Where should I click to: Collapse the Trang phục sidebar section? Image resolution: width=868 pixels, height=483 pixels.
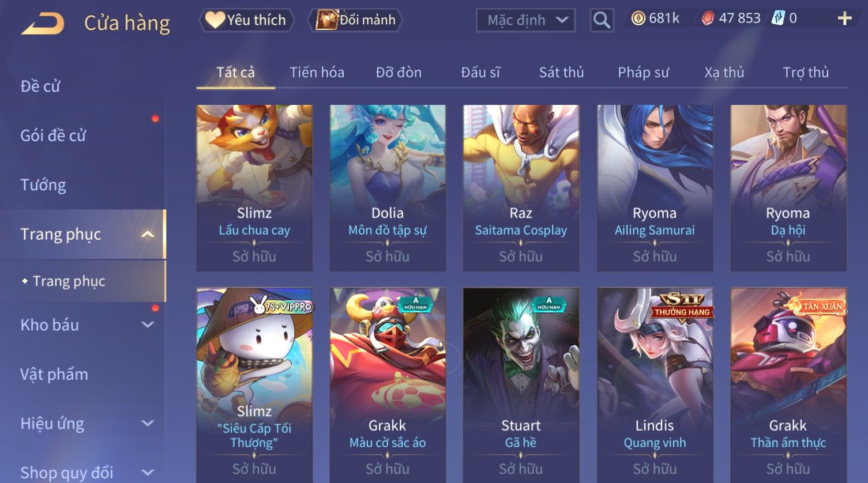coord(148,234)
